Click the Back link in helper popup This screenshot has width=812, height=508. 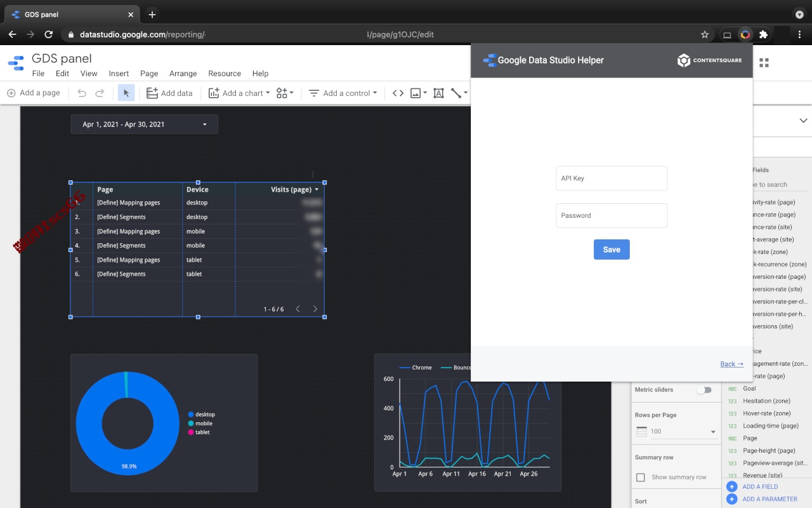click(731, 364)
